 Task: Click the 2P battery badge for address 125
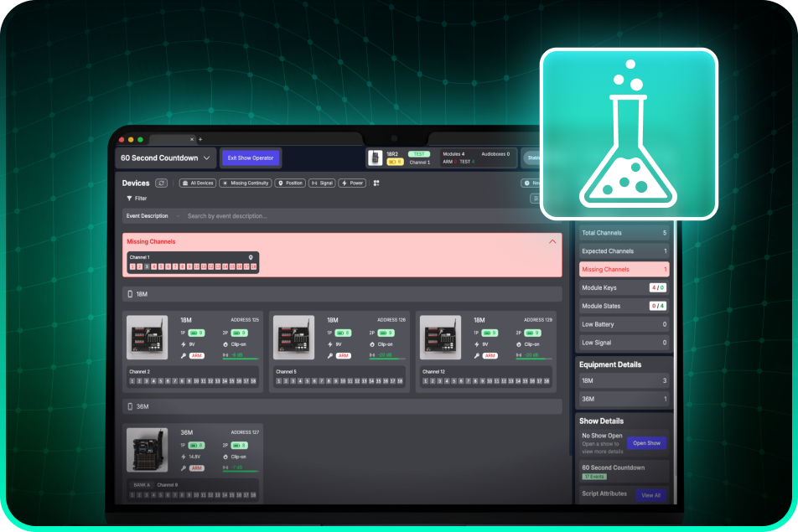239,333
